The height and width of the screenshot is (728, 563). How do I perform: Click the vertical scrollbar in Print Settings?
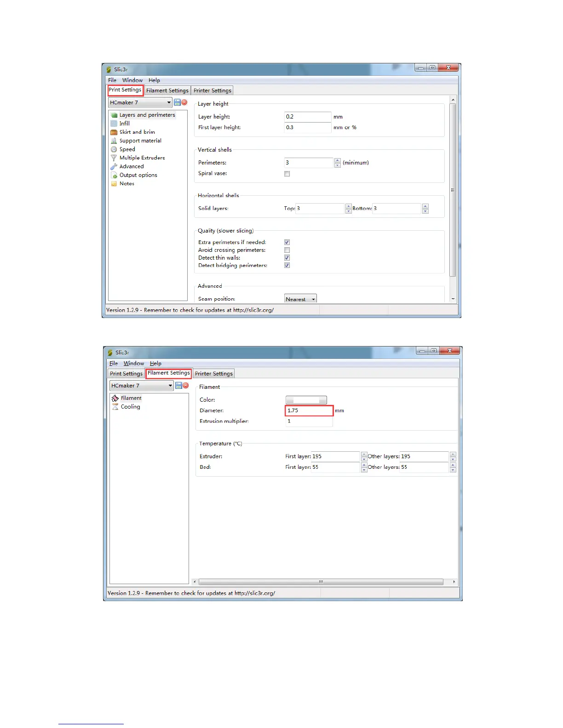point(453,190)
